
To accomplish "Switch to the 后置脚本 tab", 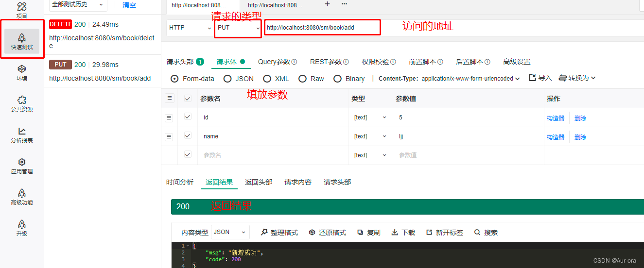I will pos(473,62).
